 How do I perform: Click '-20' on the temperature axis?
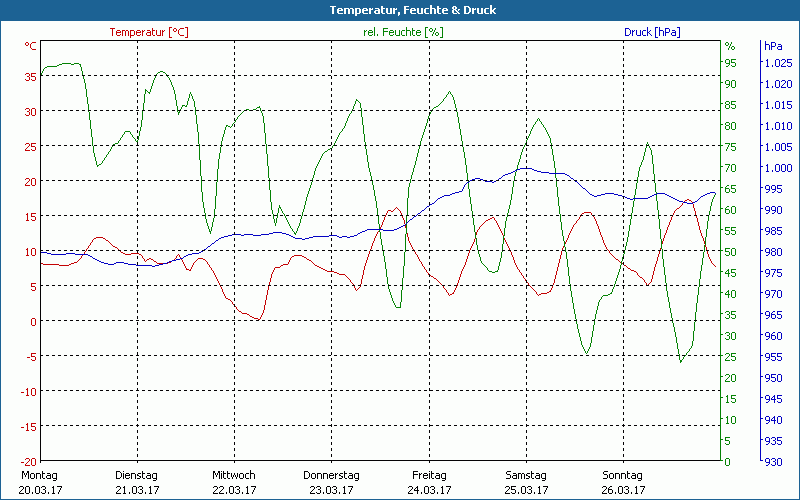[28, 462]
